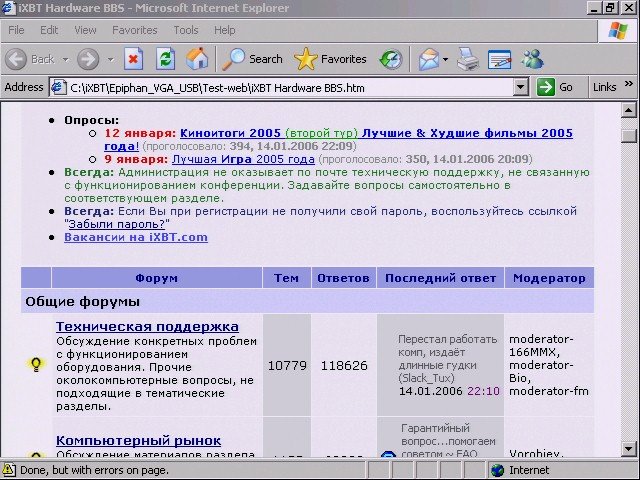Click the topic count 10779
The height and width of the screenshot is (480, 640).
287,365
